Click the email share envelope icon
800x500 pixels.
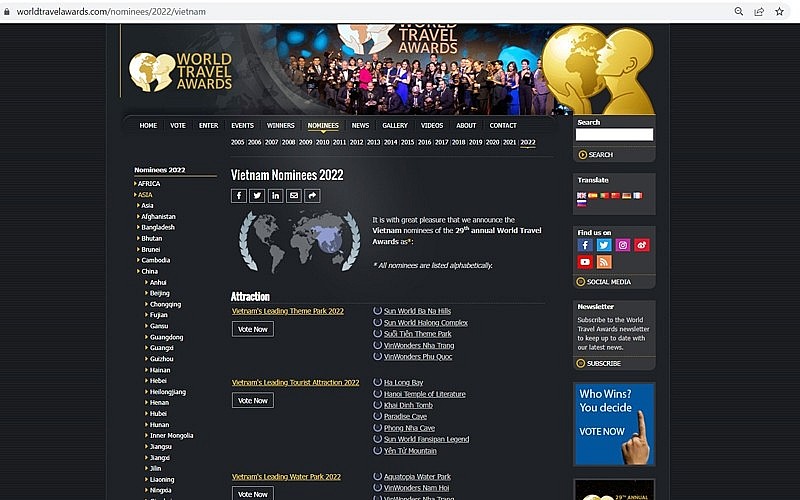click(x=294, y=196)
